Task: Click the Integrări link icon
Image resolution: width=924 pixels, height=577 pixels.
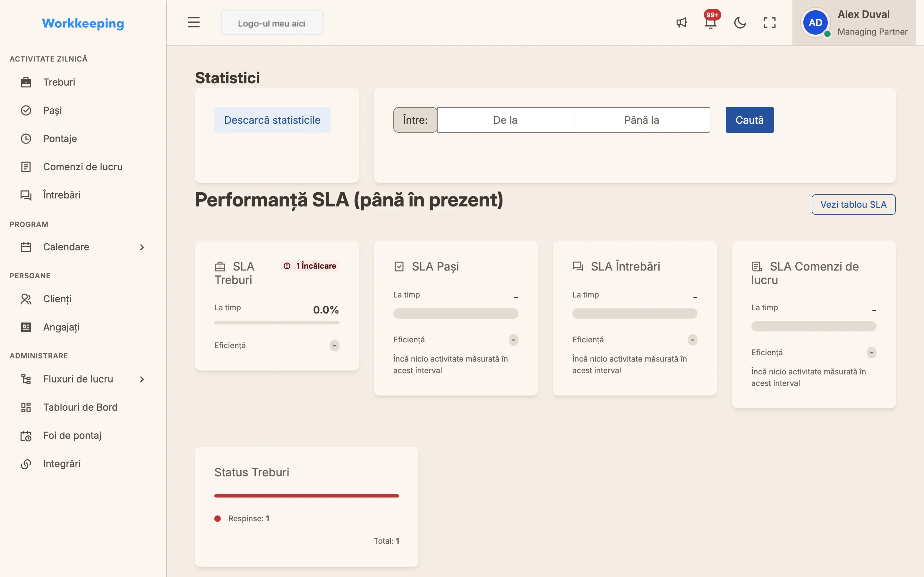Action: pos(26,464)
